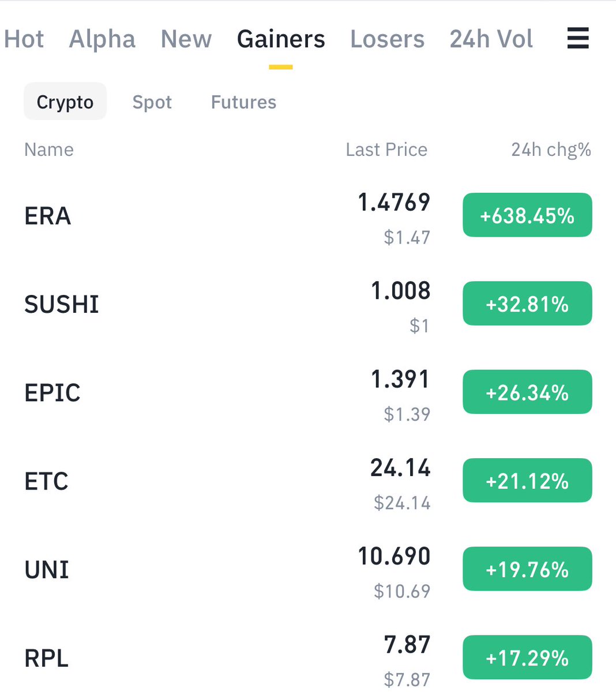Select the Gainers tab
Viewport: 616px width, 692px height.
(x=281, y=39)
